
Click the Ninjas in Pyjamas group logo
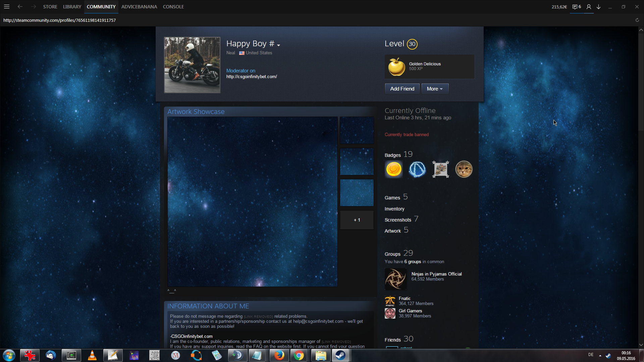(395, 279)
